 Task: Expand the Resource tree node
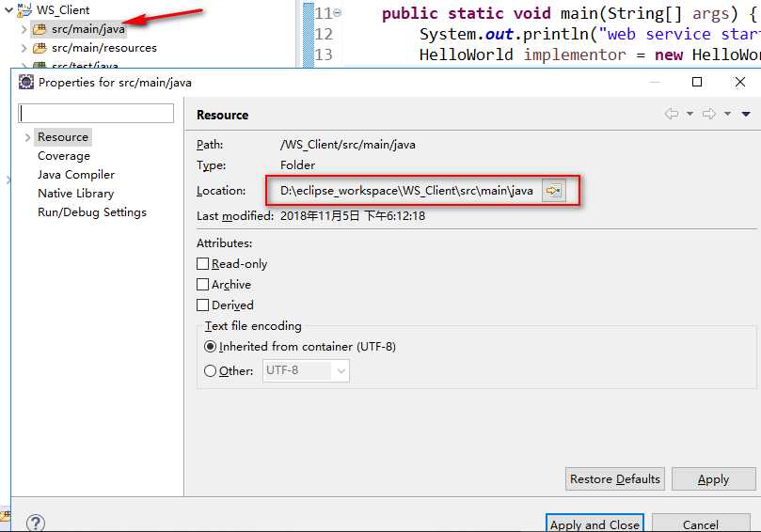27,138
